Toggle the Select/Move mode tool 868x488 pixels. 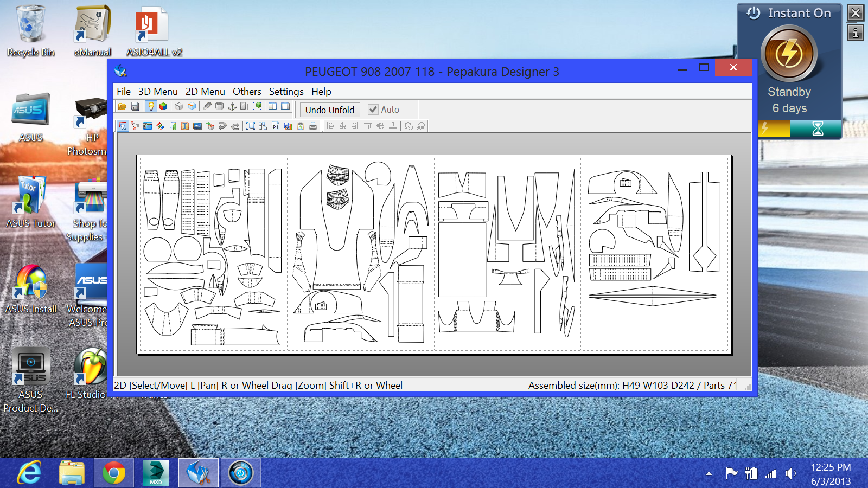click(123, 126)
